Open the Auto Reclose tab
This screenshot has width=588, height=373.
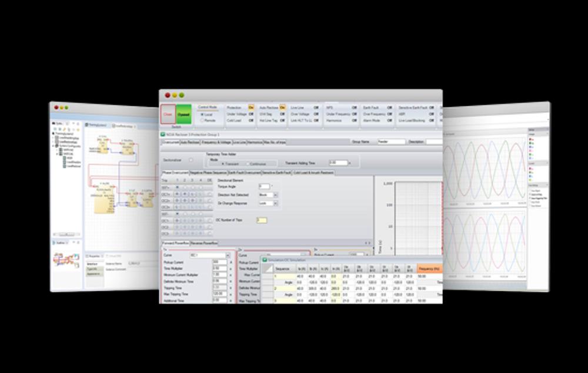click(190, 142)
